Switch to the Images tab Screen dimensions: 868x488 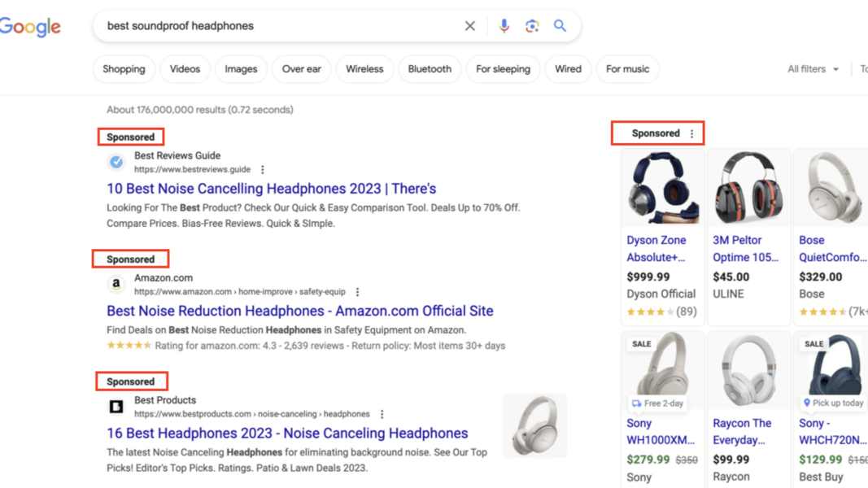click(x=241, y=68)
